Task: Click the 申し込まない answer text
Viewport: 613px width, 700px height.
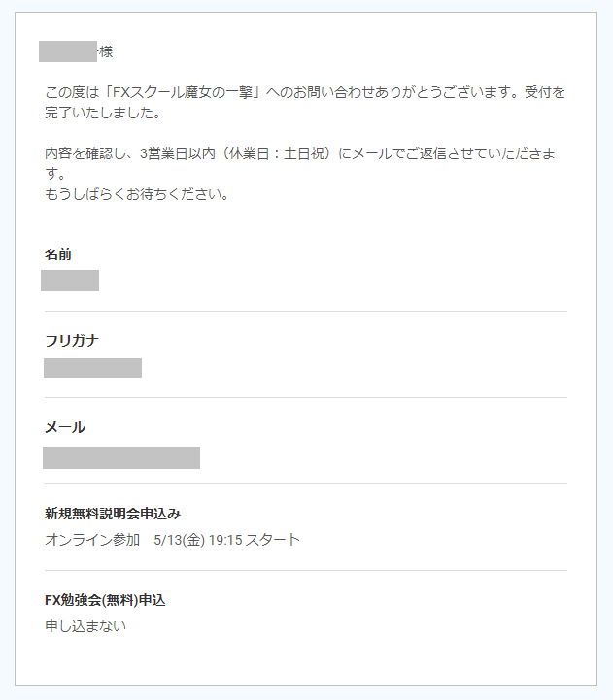Action: [85, 626]
